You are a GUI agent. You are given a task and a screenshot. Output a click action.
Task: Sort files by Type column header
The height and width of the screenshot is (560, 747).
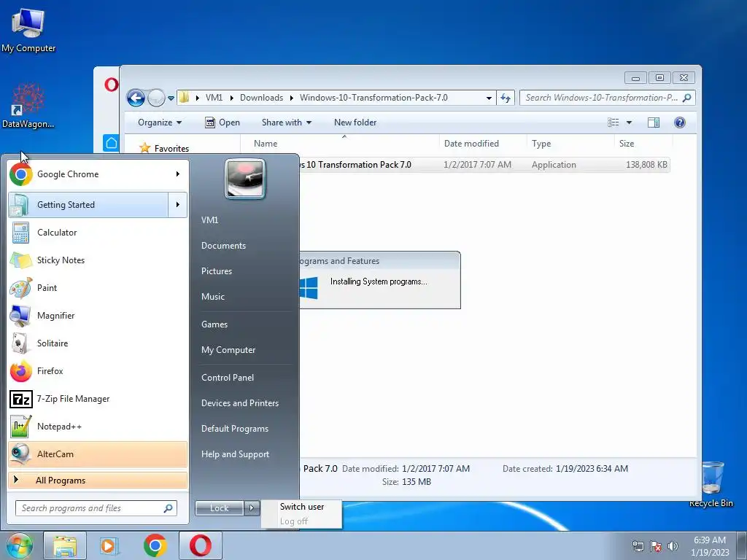coord(570,144)
